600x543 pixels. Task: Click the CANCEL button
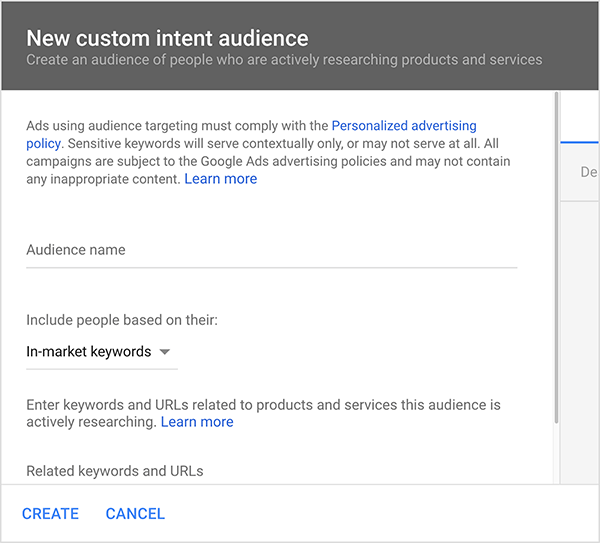[x=135, y=514]
